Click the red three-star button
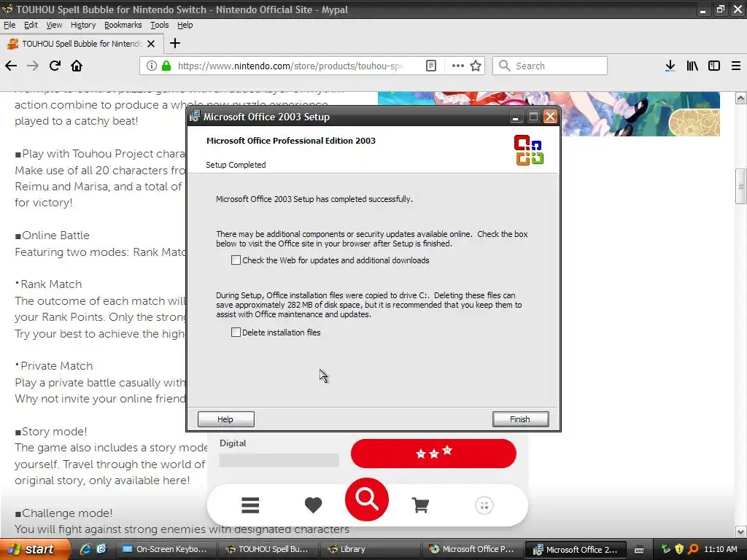The width and height of the screenshot is (747, 560). click(x=433, y=454)
